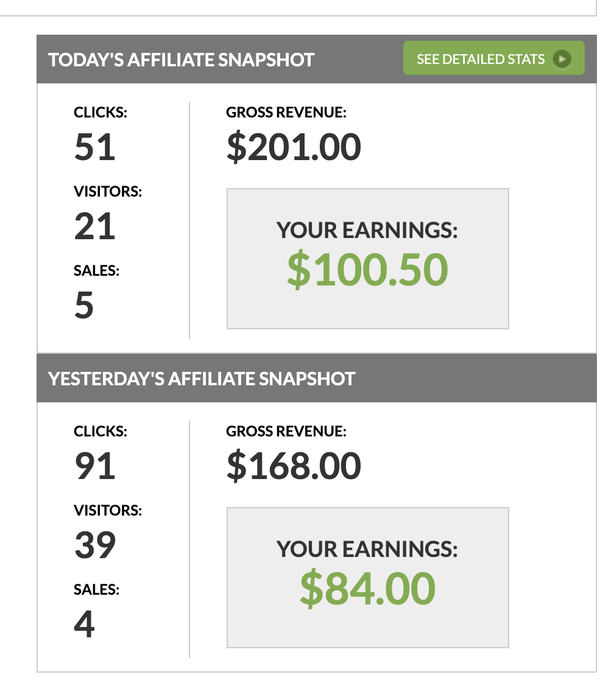Click today's gross revenue $201.00
The height and width of the screenshot is (700, 614).
[294, 147]
